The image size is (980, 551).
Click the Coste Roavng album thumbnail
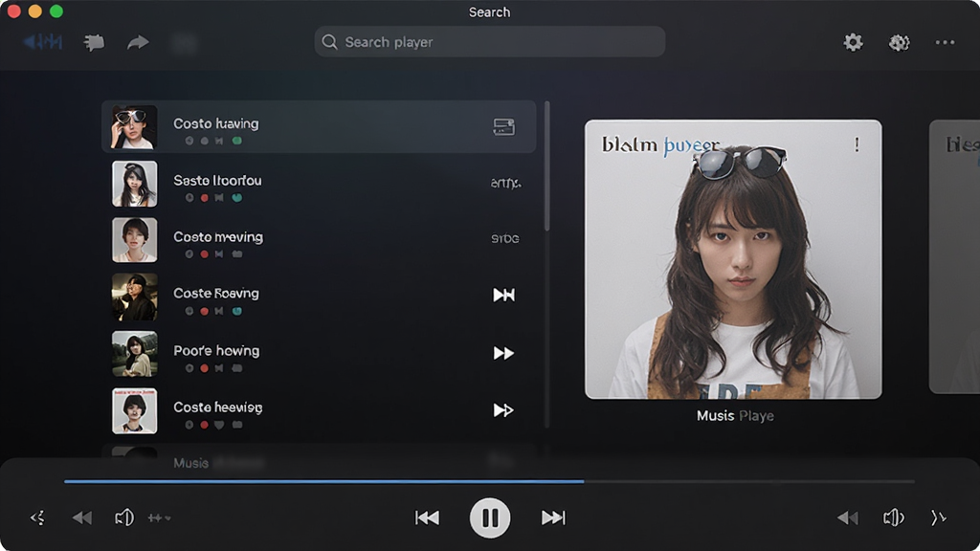[x=134, y=297]
